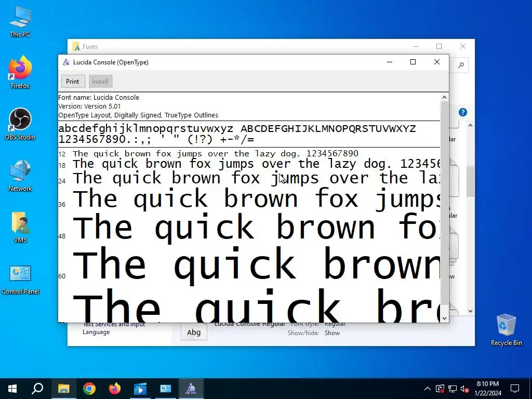Select the Firefox desktop shortcut
Image resolution: width=532 pixels, height=399 pixels.
click(20, 73)
